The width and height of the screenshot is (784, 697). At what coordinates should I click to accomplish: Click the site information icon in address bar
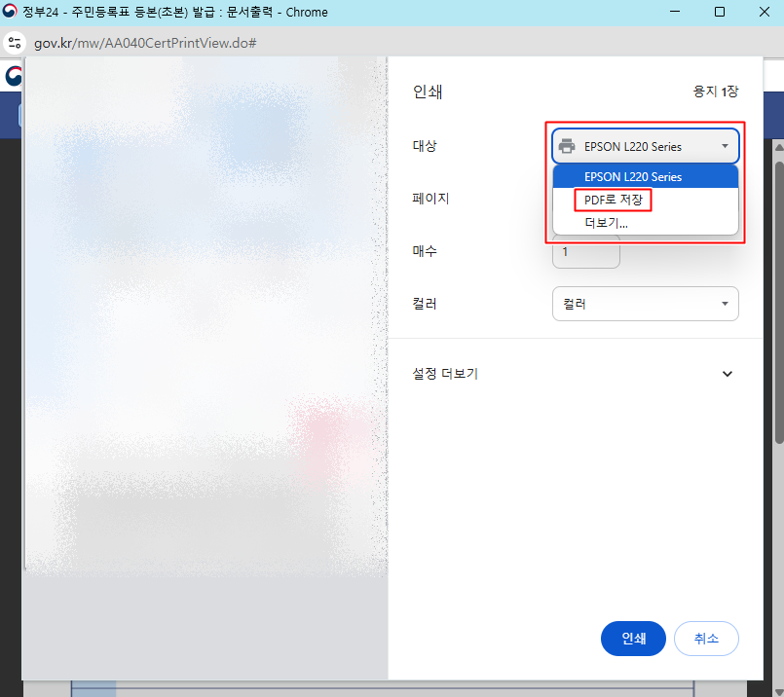[x=15, y=43]
